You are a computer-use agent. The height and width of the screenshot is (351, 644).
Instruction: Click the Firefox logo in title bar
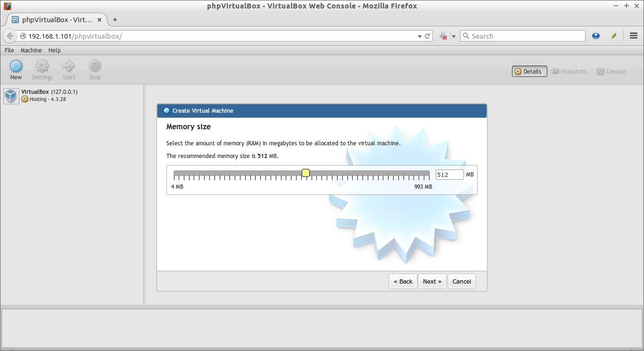pyautogui.click(x=7, y=6)
